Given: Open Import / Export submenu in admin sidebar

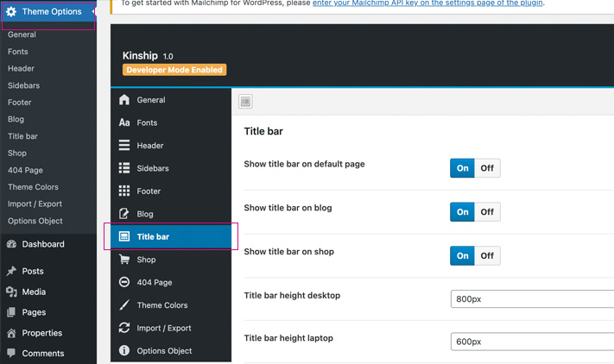Looking at the screenshot, I should click(x=35, y=204).
